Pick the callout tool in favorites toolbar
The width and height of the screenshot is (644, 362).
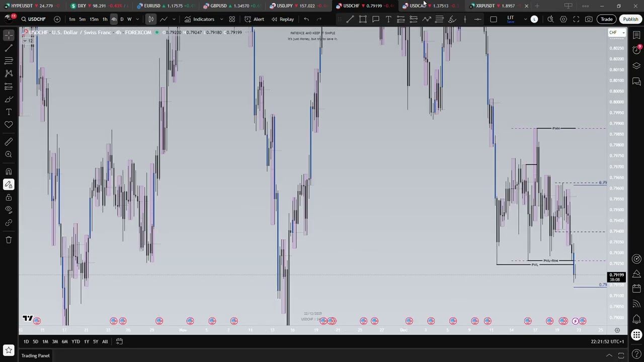pos(376,19)
